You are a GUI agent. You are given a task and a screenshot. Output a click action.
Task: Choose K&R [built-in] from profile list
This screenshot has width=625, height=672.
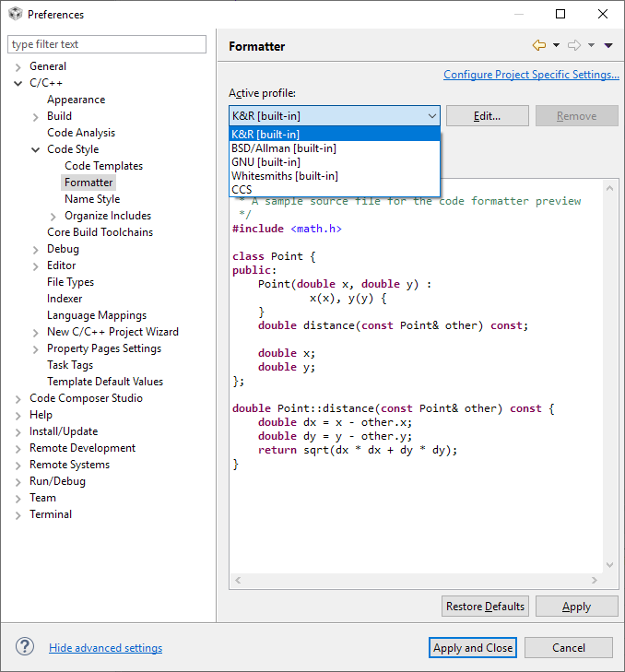[335, 135]
